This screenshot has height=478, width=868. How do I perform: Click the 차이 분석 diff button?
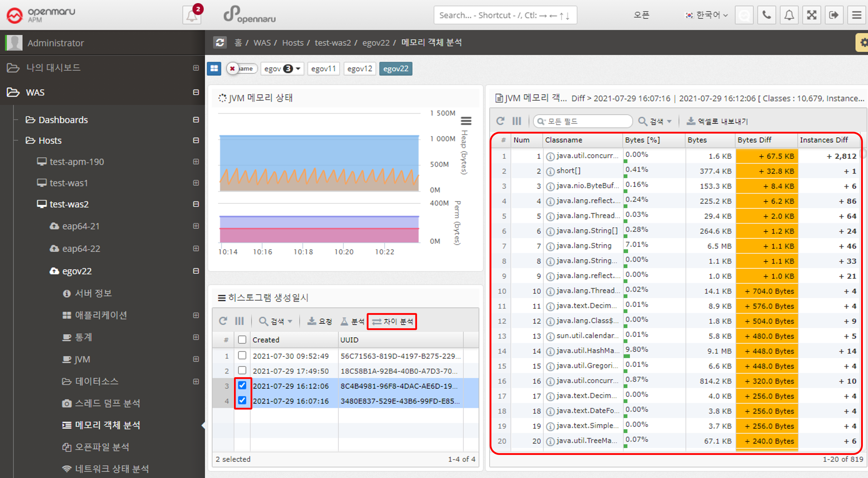pyautogui.click(x=392, y=321)
